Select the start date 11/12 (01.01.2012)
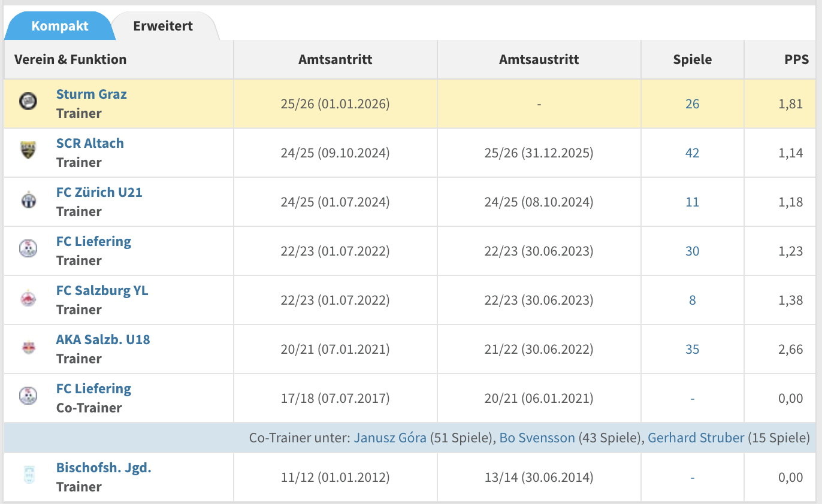Viewport: 822px width, 504px height. tap(336, 478)
